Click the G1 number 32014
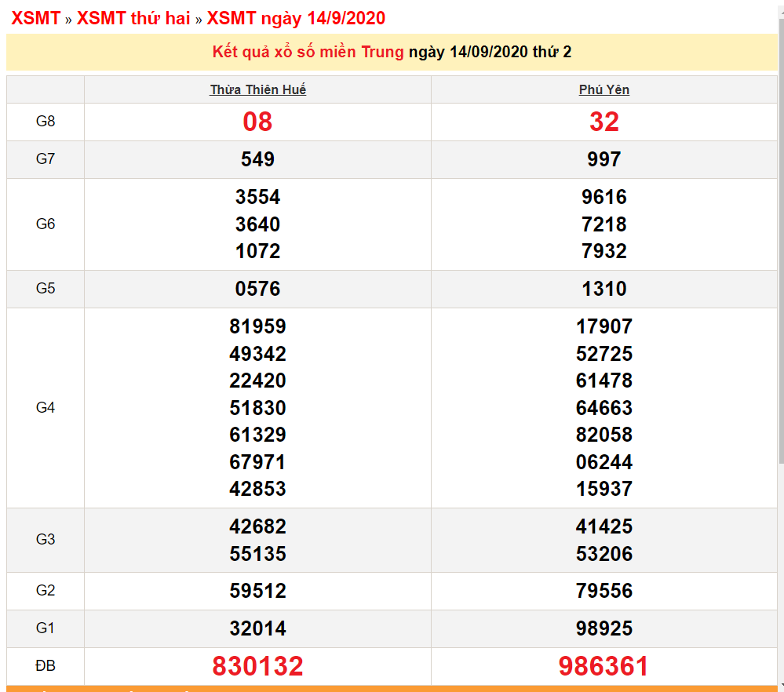784x692 pixels. pyautogui.click(x=257, y=628)
